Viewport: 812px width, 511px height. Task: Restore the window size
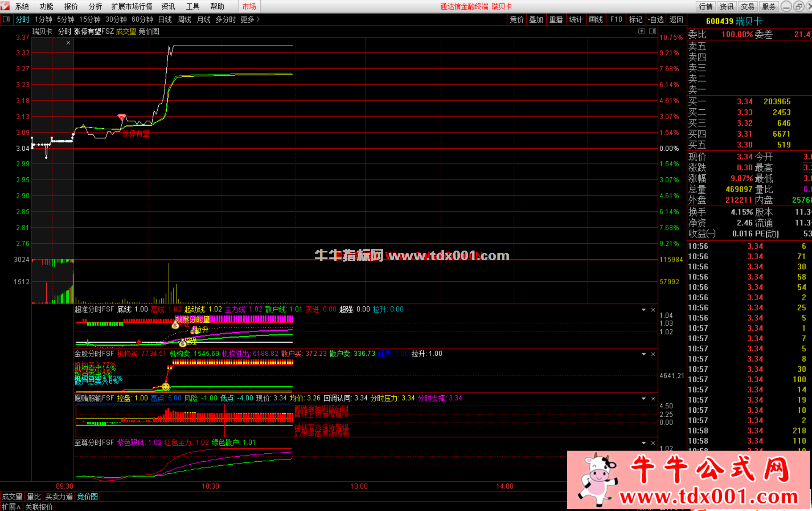[798, 6]
